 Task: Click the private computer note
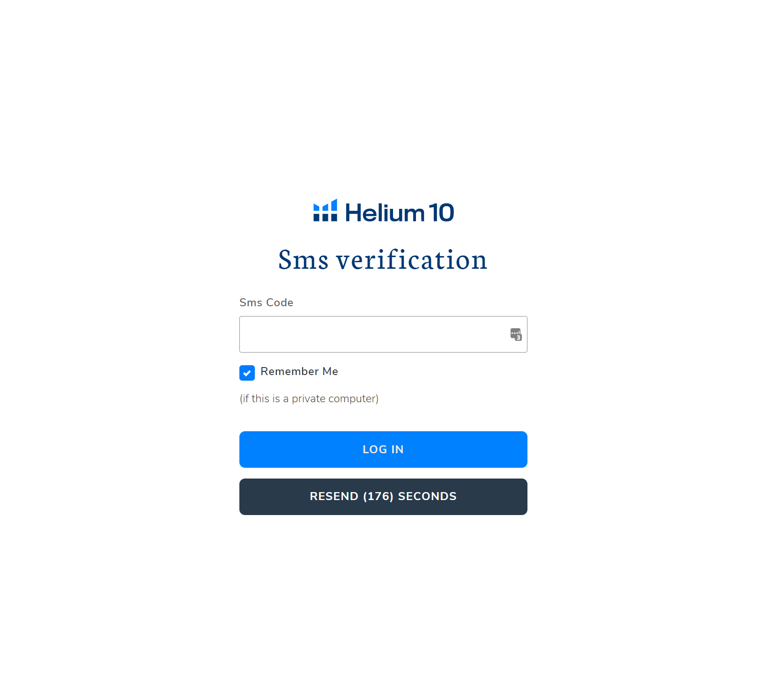pos(309,399)
